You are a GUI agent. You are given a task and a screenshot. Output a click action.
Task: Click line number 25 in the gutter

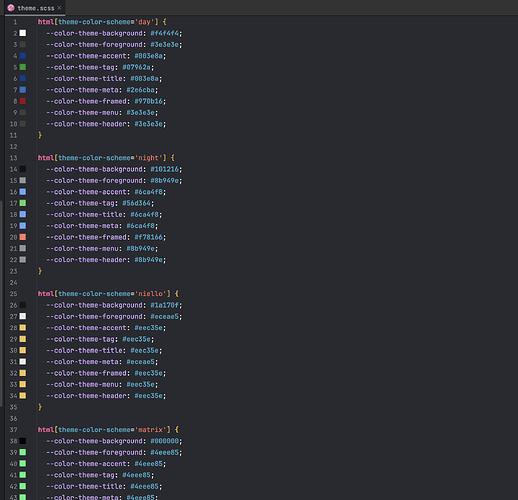pos(13,294)
